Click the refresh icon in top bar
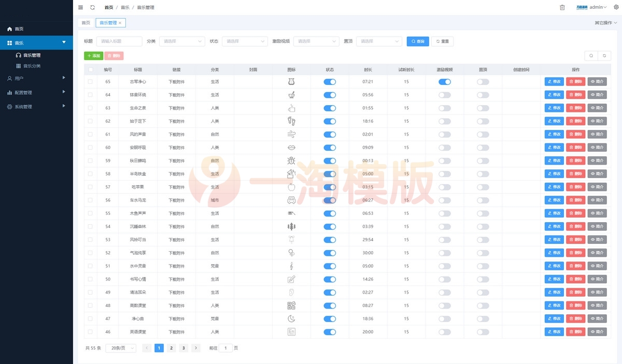Image resolution: width=622 pixels, height=364 pixels. (92, 7)
